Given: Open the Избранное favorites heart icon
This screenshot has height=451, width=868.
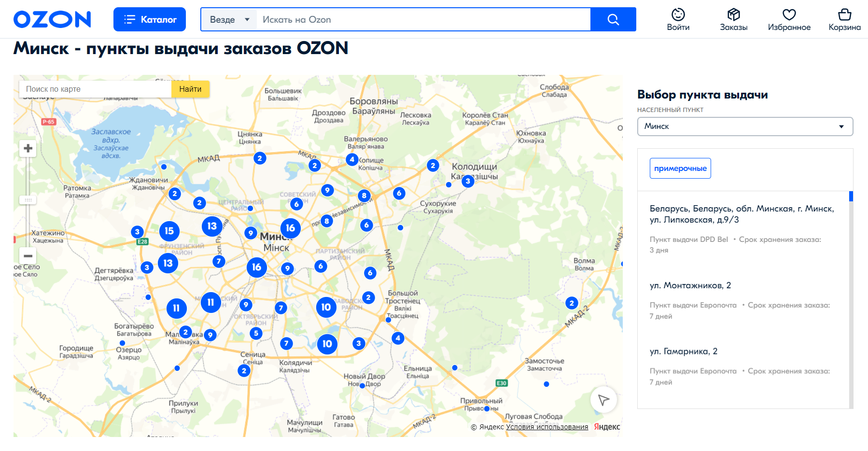Looking at the screenshot, I should pyautogui.click(x=789, y=20).
